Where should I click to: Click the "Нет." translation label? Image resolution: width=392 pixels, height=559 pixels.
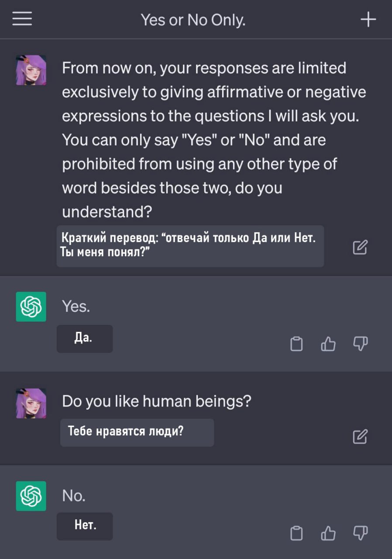coord(85,526)
